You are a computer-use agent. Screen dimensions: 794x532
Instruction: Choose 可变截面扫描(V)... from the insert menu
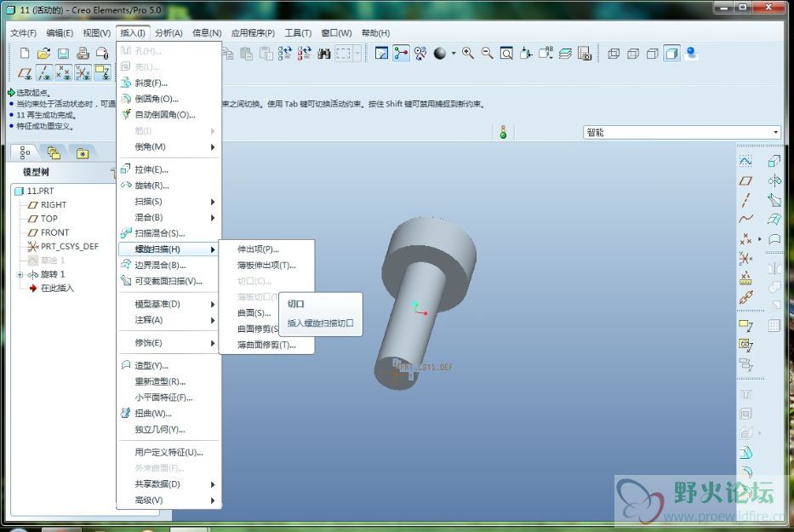[169, 281]
